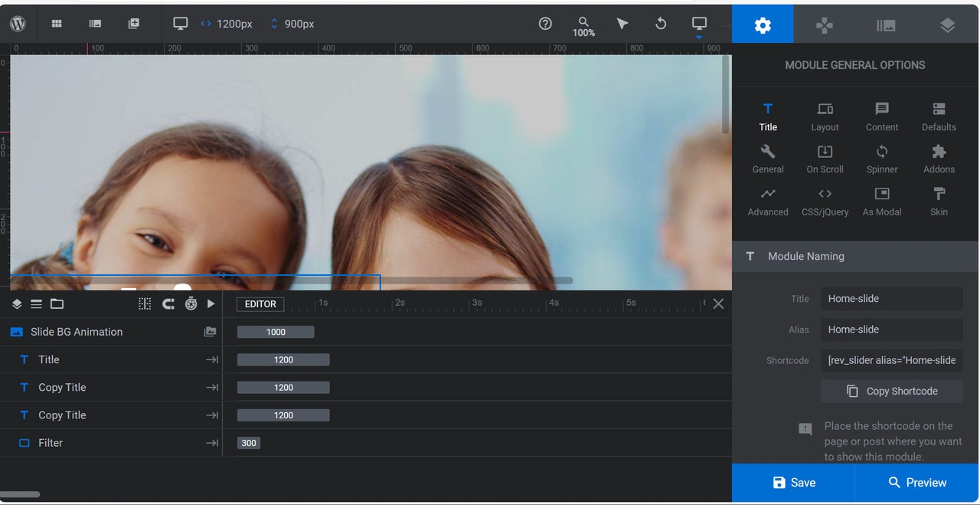Play the timeline animation

coord(211,304)
